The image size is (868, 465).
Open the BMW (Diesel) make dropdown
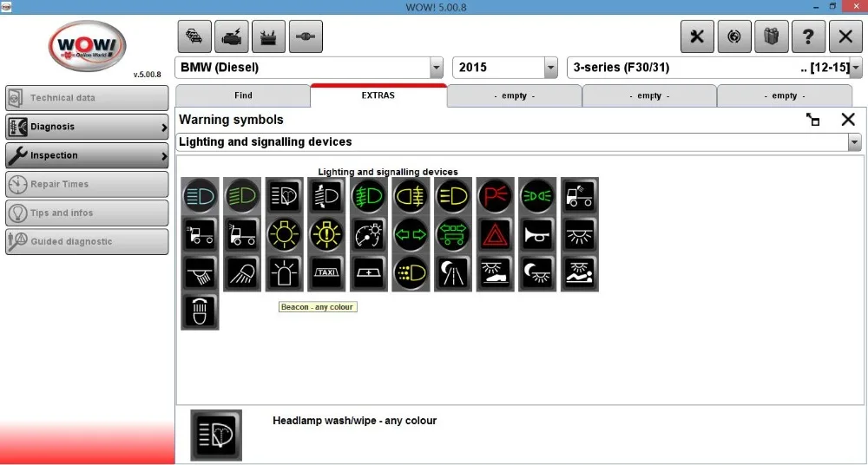(x=437, y=68)
